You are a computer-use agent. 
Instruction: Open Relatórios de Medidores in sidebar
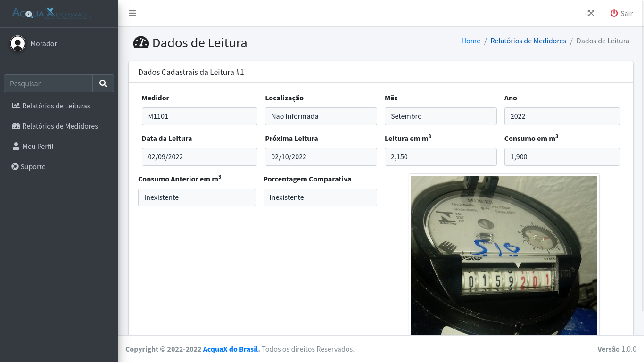60,126
